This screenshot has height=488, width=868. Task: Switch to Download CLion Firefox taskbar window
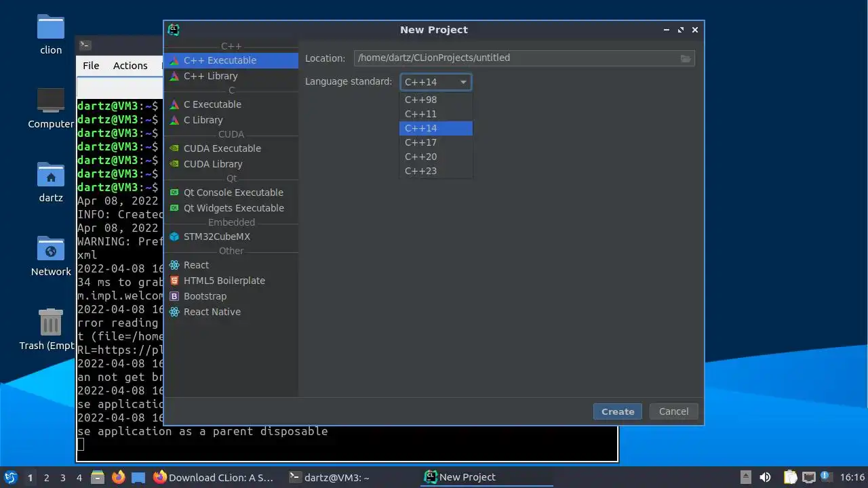click(x=214, y=477)
